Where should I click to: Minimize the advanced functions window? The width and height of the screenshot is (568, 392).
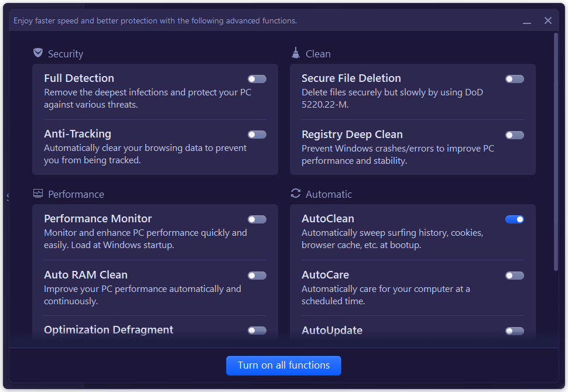coord(528,20)
